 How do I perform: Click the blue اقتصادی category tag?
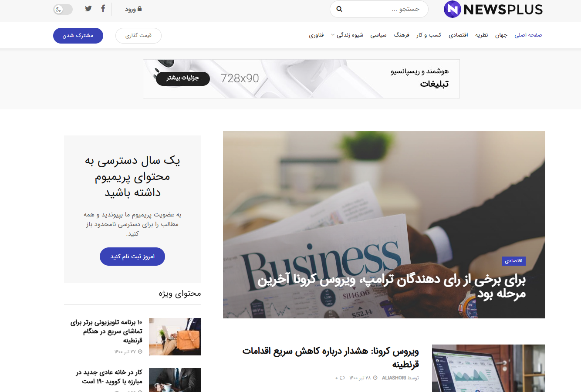[x=513, y=261]
